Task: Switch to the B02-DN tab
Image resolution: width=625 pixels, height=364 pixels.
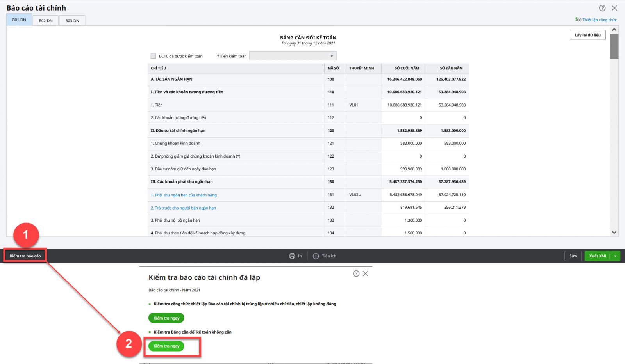Action: (x=46, y=21)
